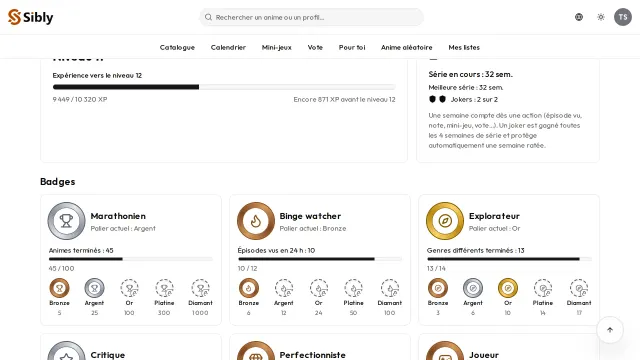
Task: Click the Jokers shield icons
Action: tap(438, 99)
